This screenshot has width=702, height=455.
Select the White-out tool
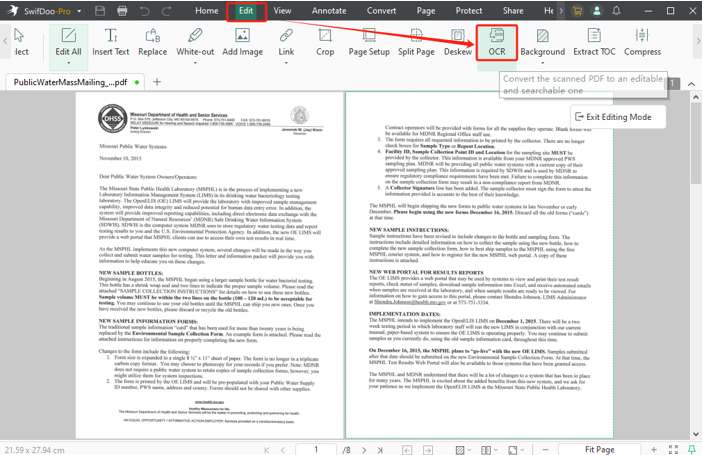tap(195, 42)
